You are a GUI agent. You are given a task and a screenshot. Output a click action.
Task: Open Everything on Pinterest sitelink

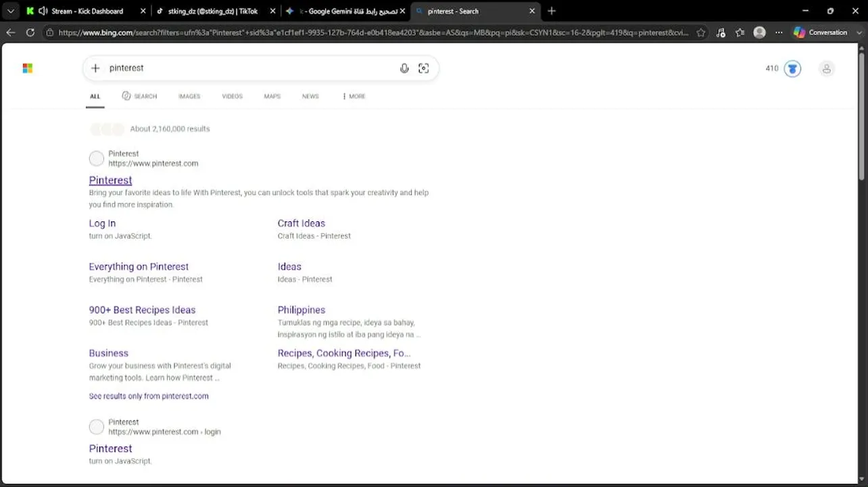point(139,266)
